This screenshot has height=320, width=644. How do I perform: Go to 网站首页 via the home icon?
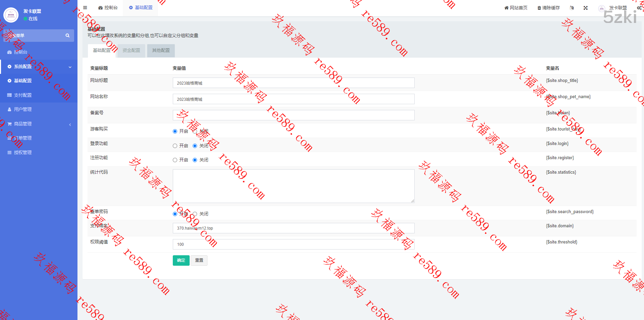tap(516, 8)
